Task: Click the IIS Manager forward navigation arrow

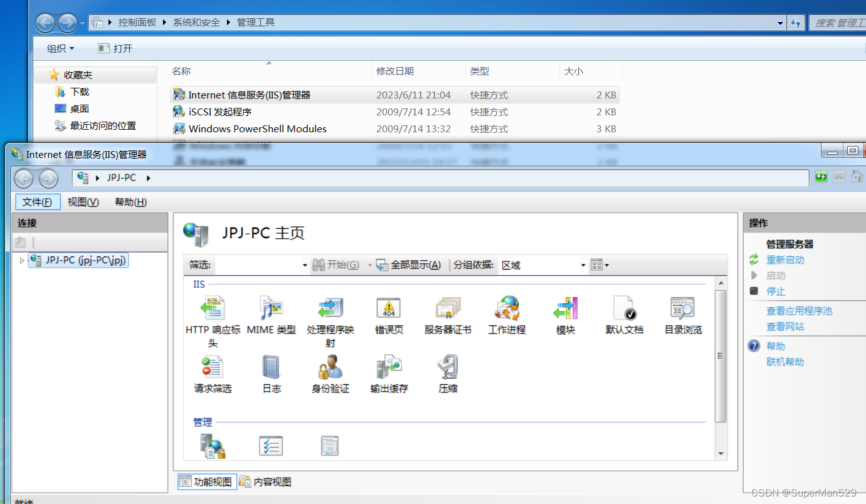Action: (48, 179)
